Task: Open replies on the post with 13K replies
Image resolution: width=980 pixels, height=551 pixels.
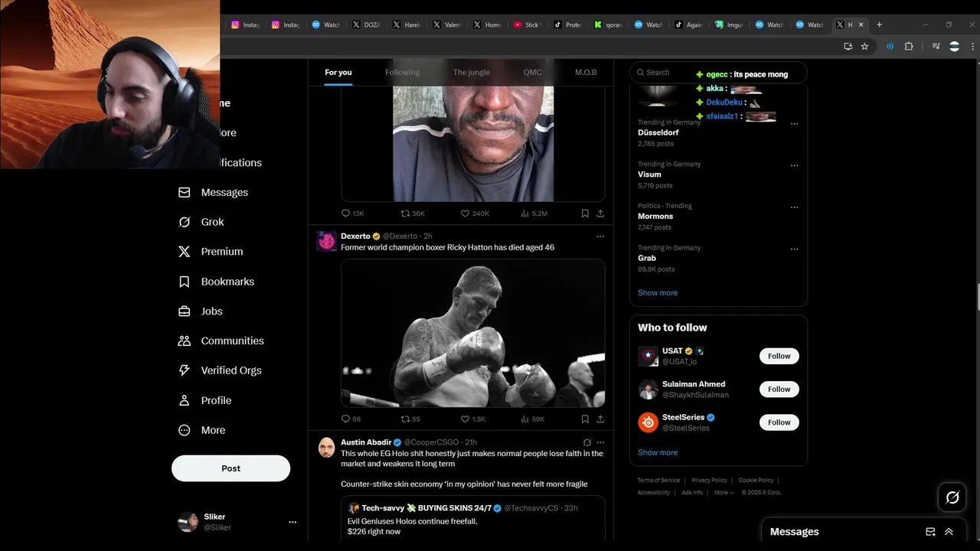Action: tap(352, 214)
